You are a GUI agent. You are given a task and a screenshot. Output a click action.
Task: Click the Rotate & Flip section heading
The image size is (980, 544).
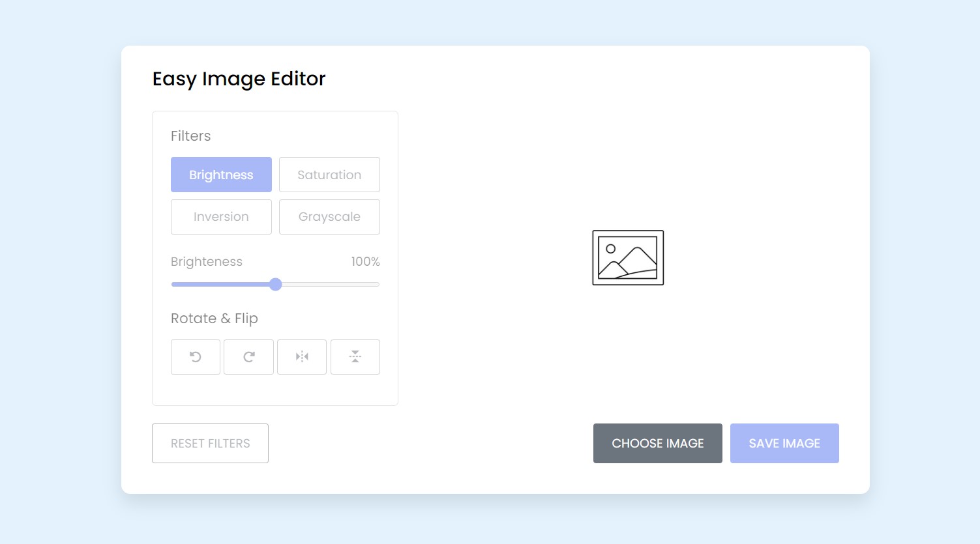pyautogui.click(x=214, y=318)
